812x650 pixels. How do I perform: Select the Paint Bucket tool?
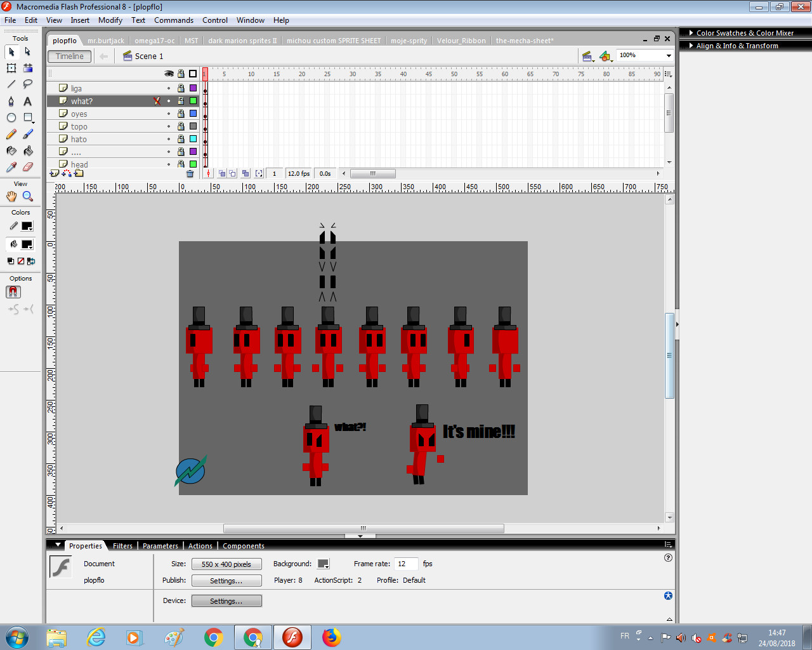pos(28,150)
